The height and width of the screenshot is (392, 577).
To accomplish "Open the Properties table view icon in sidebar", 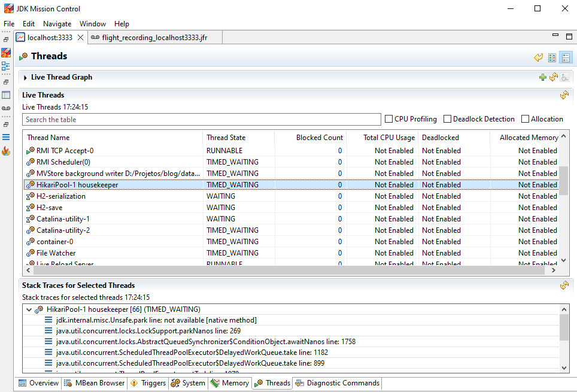I will [x=6, y=95].
